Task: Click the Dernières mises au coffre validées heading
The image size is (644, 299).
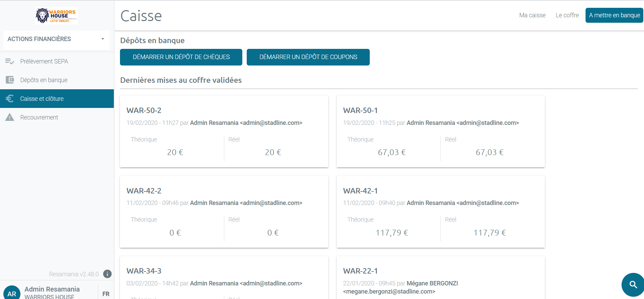Action: [181, 80]
